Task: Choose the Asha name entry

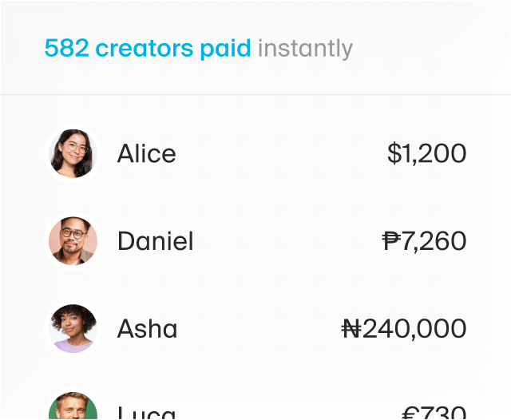Action: (147, 328)
